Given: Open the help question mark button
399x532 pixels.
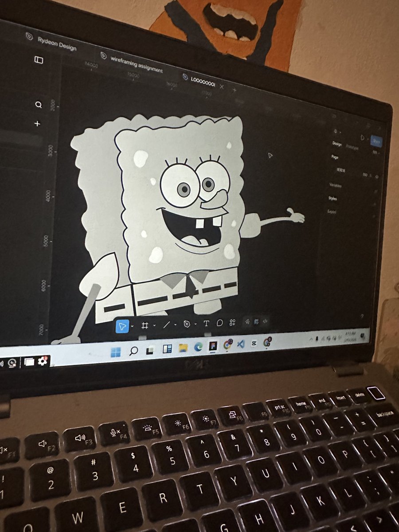Looking at the screenshot, I should pyautogui.click(x=362, y=317).
